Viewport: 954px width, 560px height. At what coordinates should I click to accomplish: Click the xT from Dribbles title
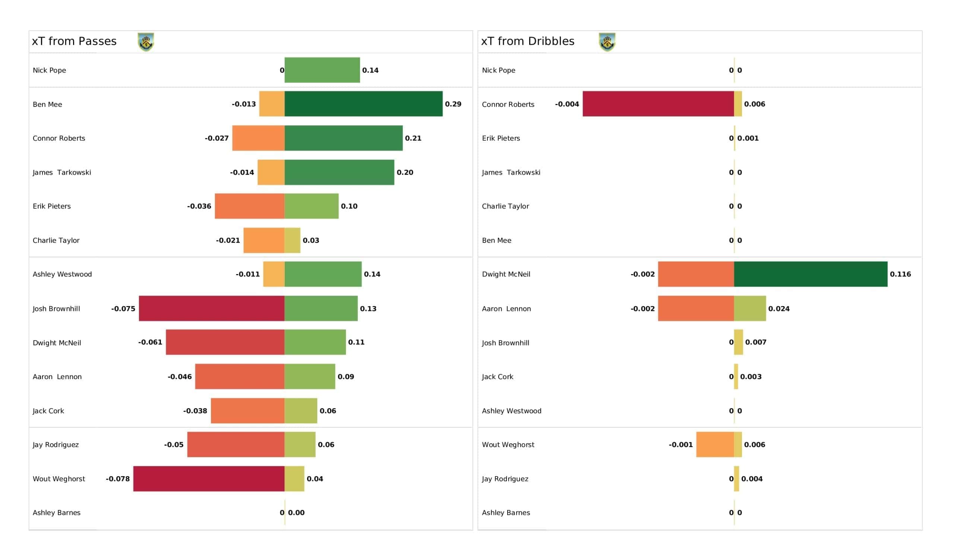coord(528,41)
